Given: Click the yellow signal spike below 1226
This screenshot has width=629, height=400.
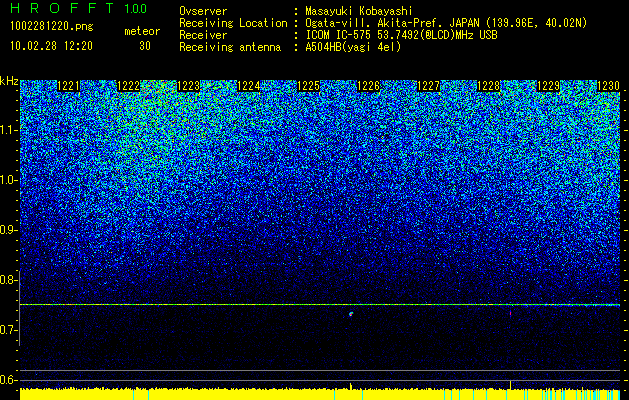Looking at the screenshot, I should pos(351,386).
